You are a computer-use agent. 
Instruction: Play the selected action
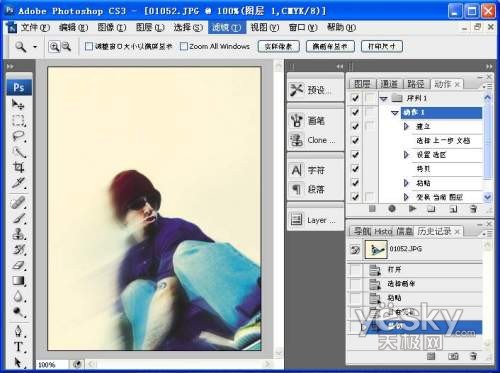point(412,209)
